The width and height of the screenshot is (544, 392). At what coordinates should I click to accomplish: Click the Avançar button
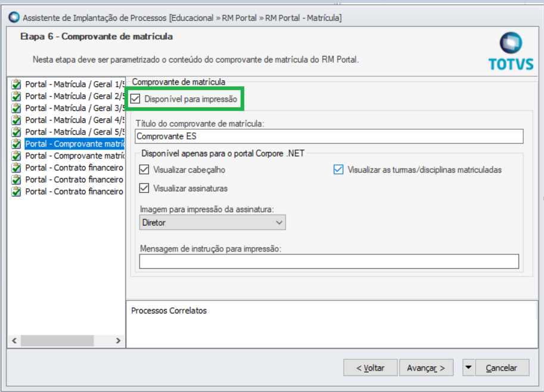point(426,368)
